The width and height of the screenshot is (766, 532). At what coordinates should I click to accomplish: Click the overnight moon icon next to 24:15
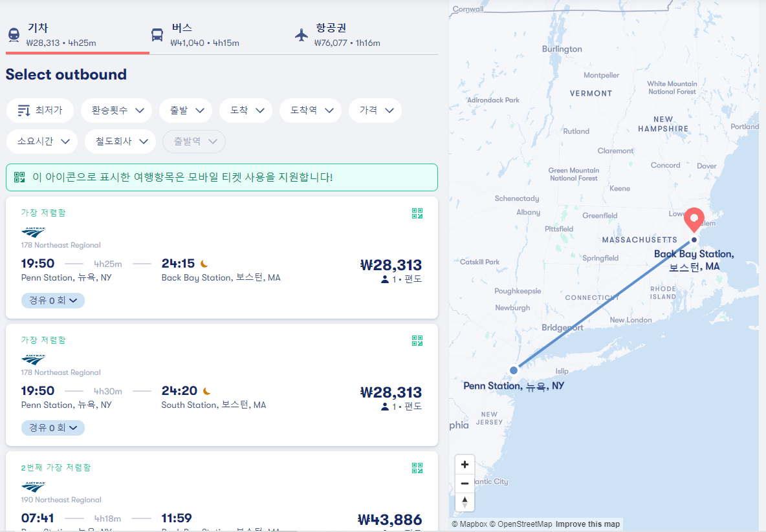(x=204, y=264)
